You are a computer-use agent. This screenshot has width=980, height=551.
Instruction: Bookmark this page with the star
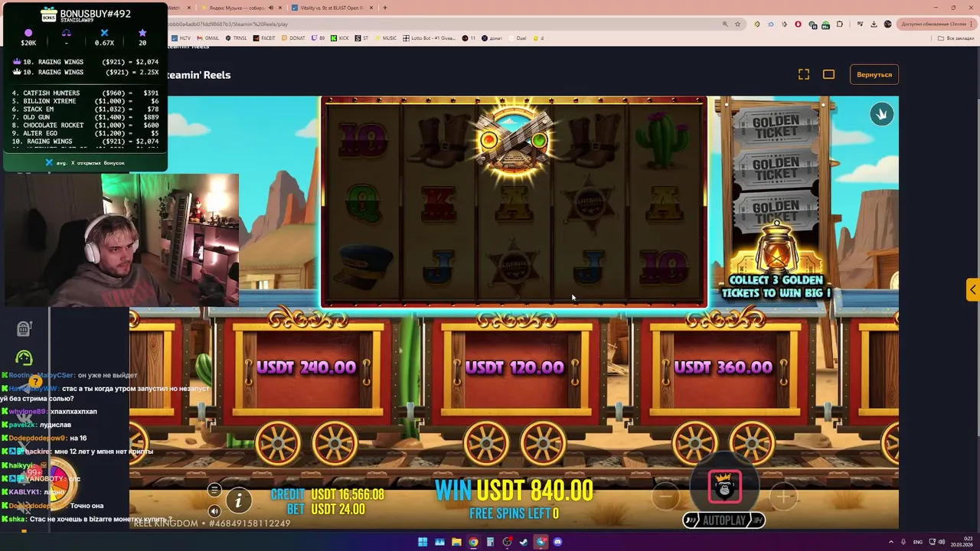[x=737, y=24]
